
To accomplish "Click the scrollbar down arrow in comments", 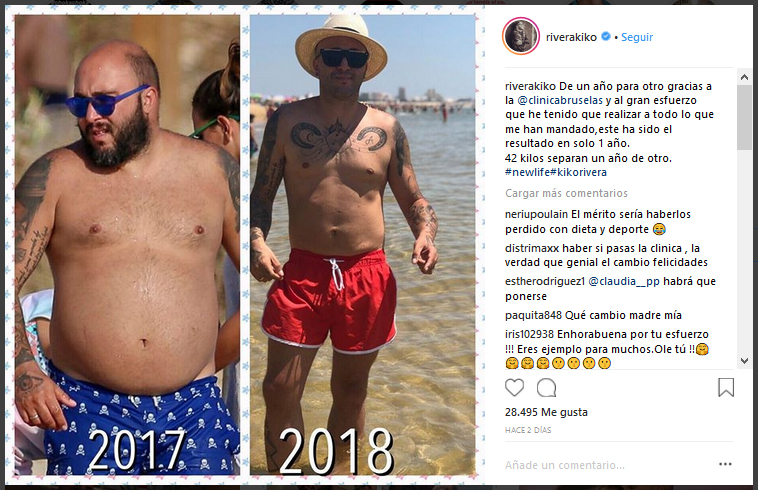I will click(744, 361).
